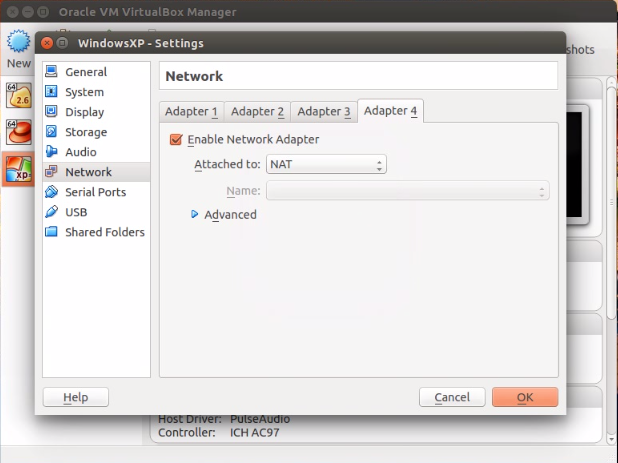Image resolution: width=618 pixels, height=463 pixels.
Task: Switch to the Adapter 3 tab
Action: pos(324,112)
